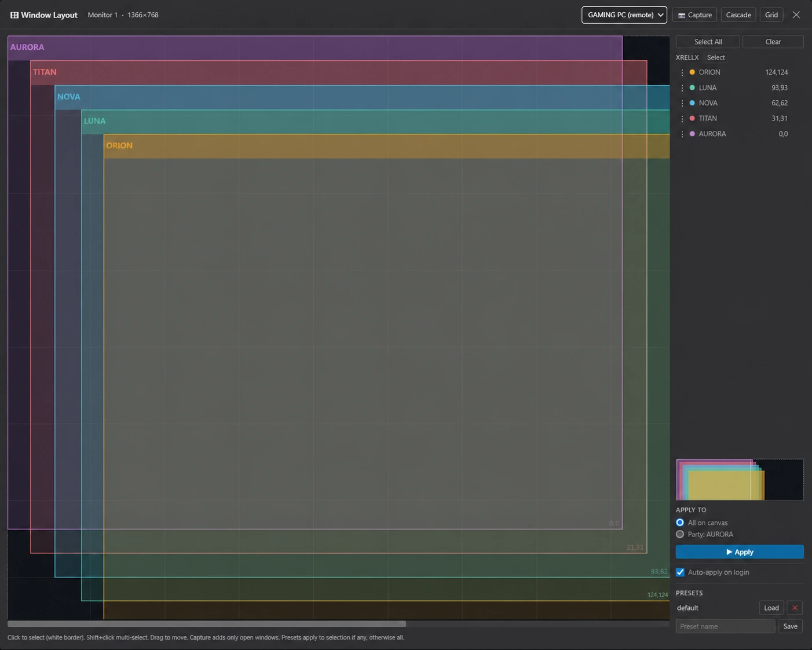This screenshot has width=812, height=650.
Task: Click the grip handle beside AURORA in the list
Action: coord(682,134)
